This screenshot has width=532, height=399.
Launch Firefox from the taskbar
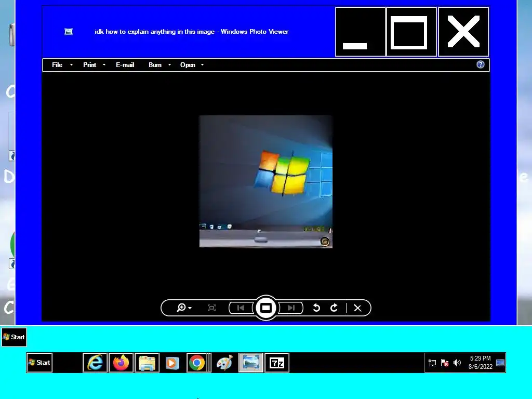[121, 362]
